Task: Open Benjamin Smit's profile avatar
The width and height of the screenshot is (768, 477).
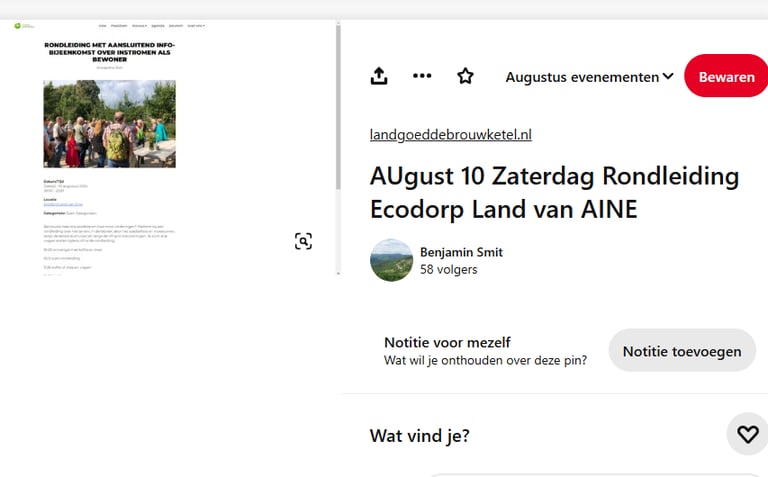Action: click(x=391, y=260)
